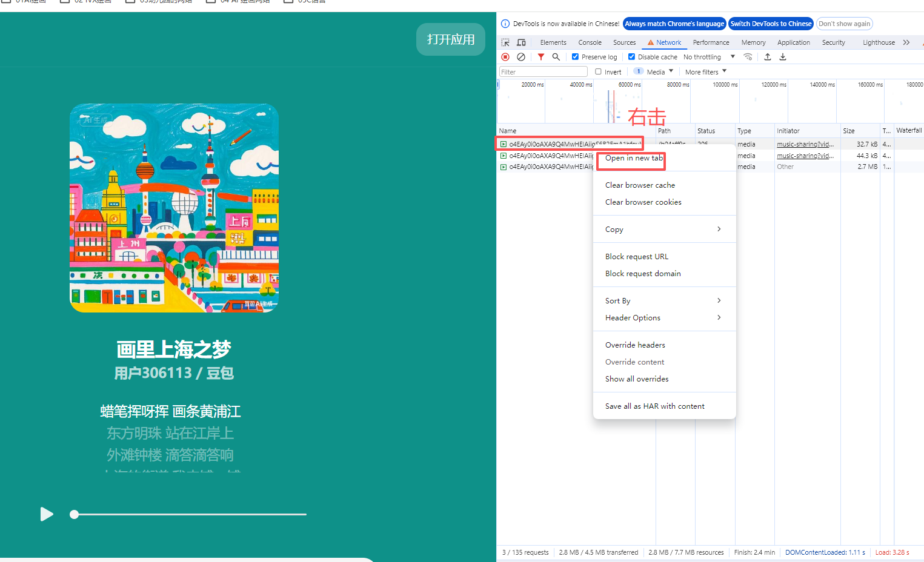Open the Sources tab
This screenshot has width=924, height=562.
click(624, 42)
